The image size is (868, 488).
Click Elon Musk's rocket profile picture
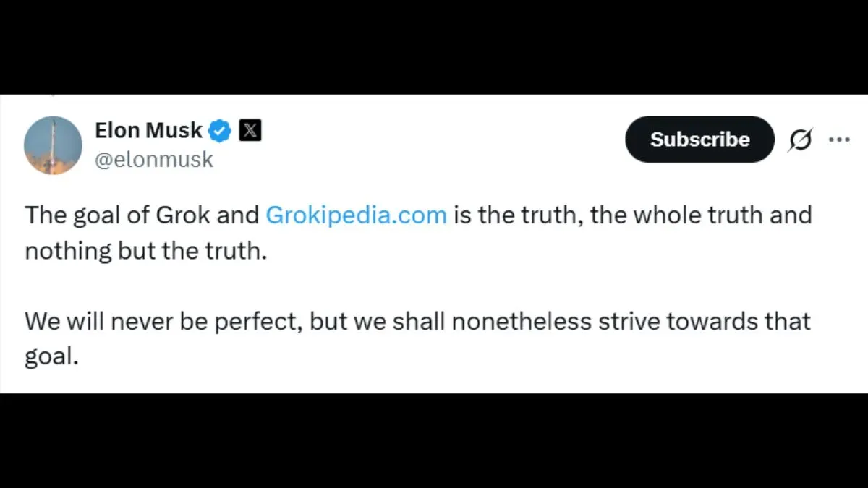(x=53, y=145)
